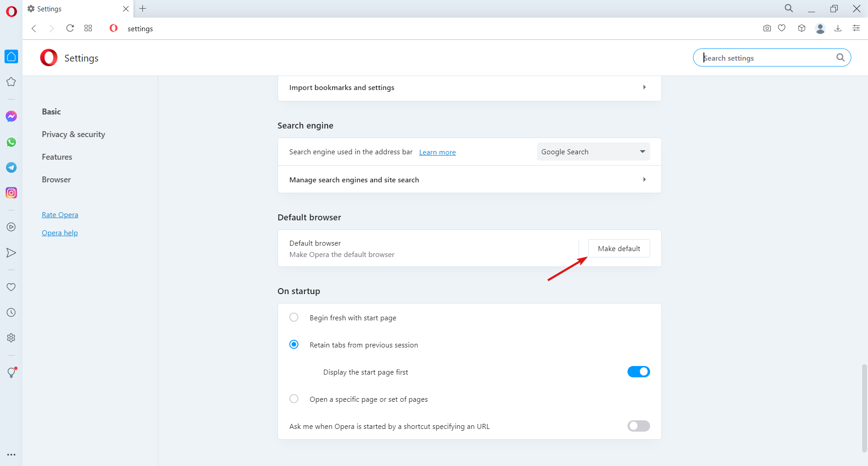
Task: Open Messenger from the sidebar
Action: pyautogui.click(x=11, y=116)
